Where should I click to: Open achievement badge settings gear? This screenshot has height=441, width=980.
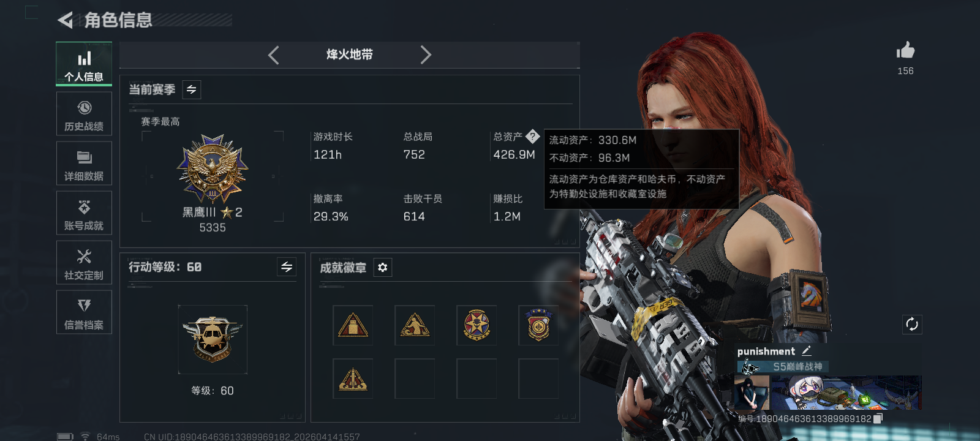383,268
